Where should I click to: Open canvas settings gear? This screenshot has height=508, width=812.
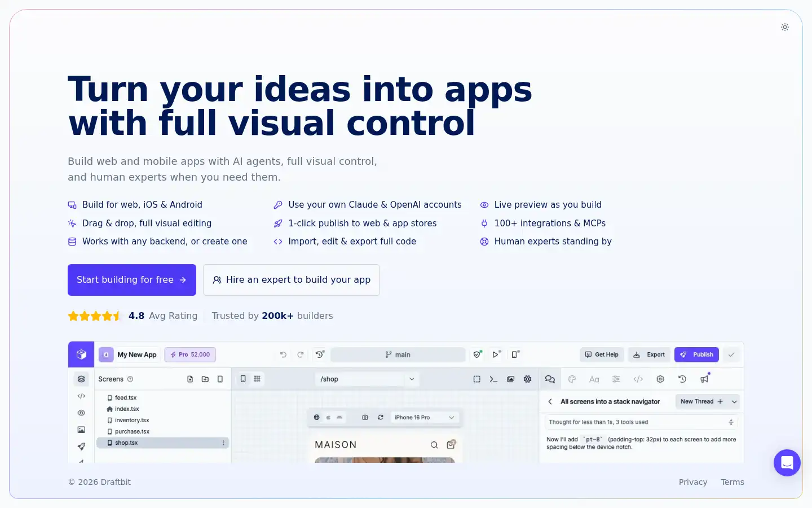527,379
